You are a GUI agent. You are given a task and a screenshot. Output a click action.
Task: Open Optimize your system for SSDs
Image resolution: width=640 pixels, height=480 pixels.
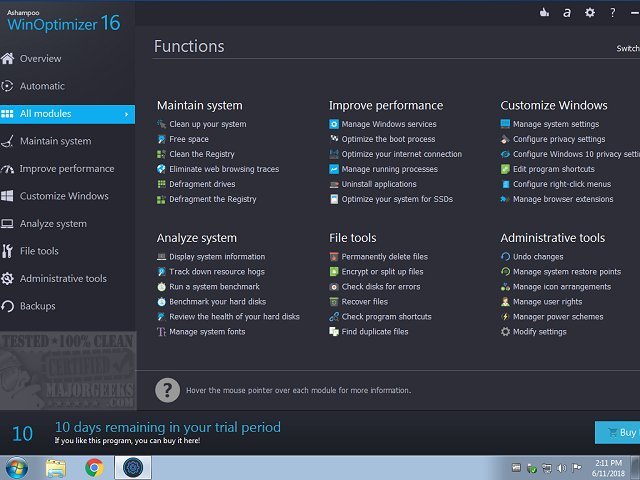click(398, 199)
